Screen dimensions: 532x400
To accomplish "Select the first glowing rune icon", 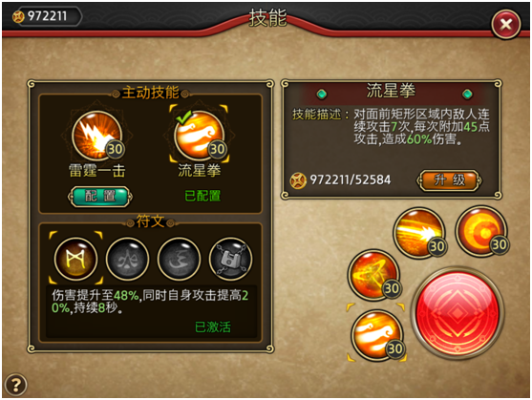I will coord(75,259).
